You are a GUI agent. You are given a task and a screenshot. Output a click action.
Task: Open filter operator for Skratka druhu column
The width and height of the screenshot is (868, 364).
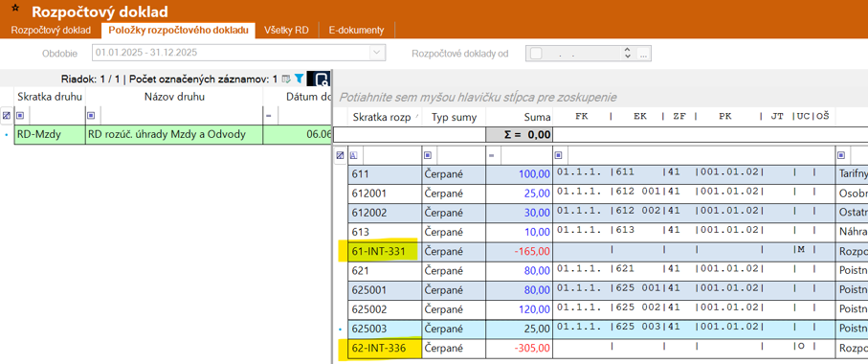tap(20, 116)
